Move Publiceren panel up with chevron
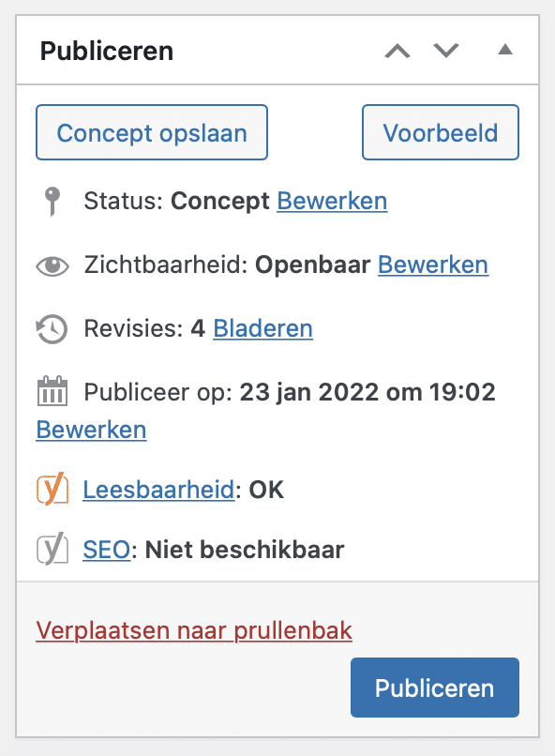Screen dimensions: 555x756 coord(397,51)
